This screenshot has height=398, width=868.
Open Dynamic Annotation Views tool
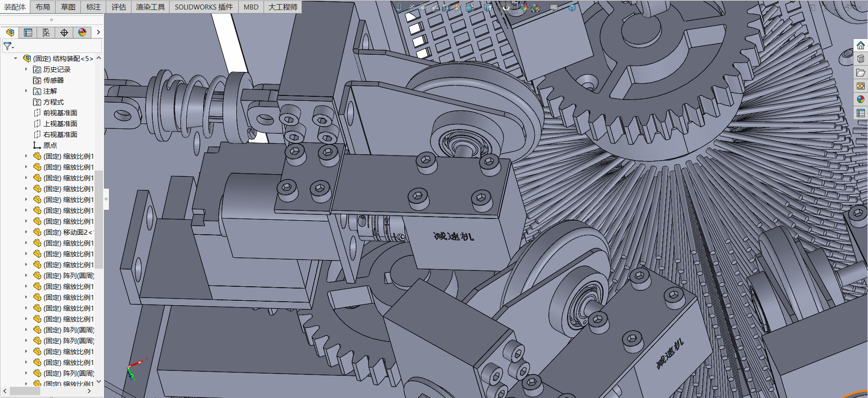click(458, 8)
